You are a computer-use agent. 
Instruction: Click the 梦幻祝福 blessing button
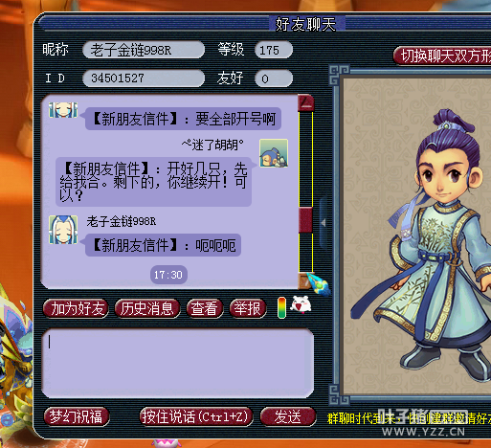pyautogui.click(x=77, y=416)
